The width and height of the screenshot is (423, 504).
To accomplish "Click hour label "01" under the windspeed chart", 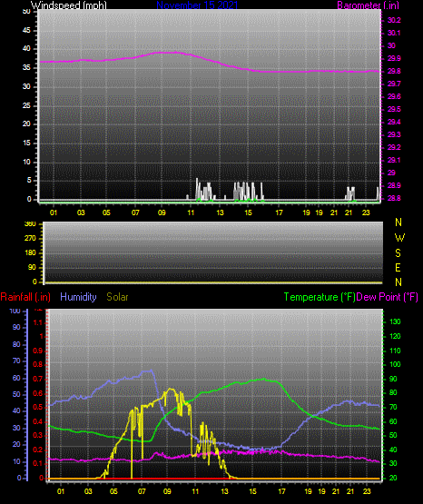I will click(54, 212).
